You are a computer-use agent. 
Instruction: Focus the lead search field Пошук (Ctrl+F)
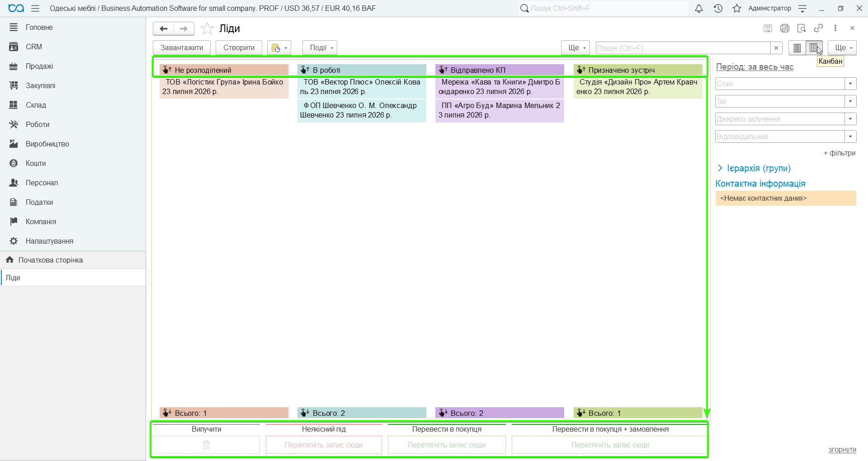coord(683,48)
